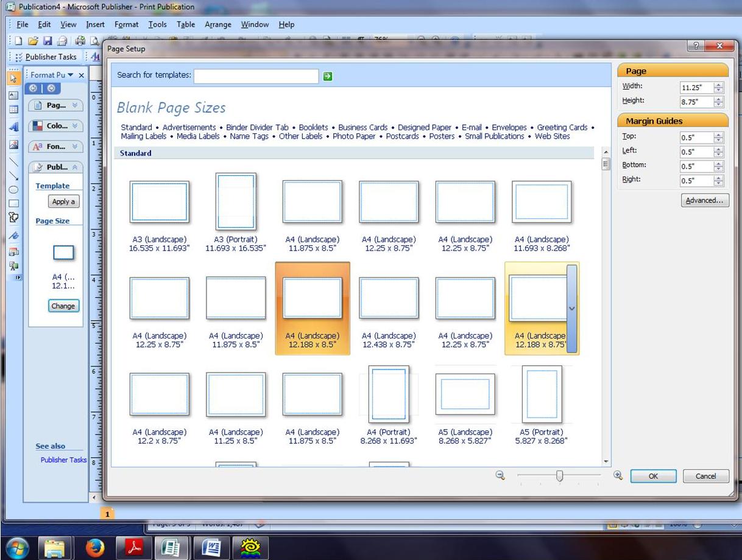This screenshot has width=742, height=560.
Task: Open Firefox from the taskbar
Action: (94, 548)
